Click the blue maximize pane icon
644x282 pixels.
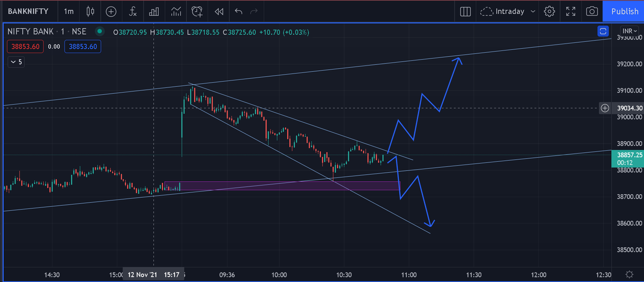[x=603, y=32]
